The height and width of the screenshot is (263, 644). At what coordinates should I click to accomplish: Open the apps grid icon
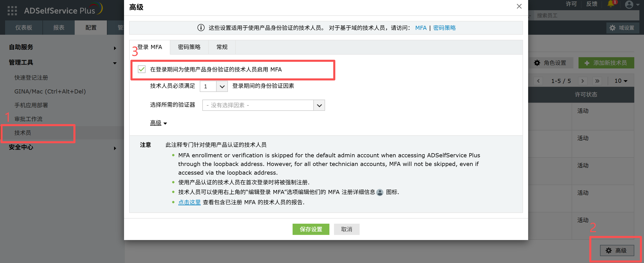[x=12, y=11]
